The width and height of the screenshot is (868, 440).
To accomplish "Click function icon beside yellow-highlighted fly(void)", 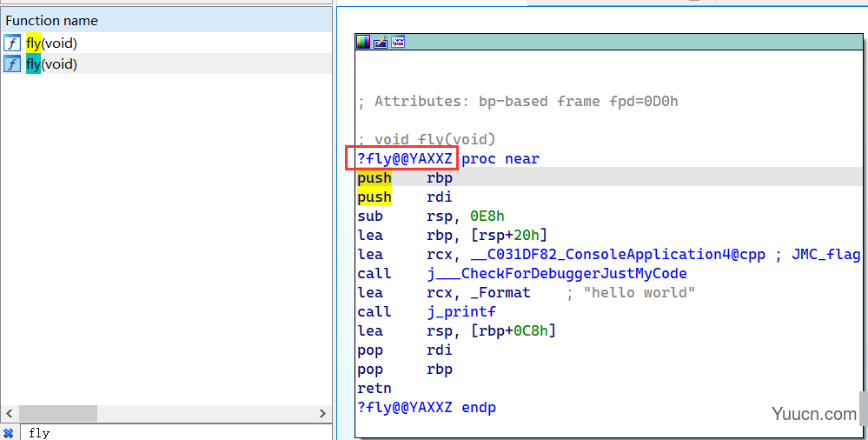I will pos(12,43).
